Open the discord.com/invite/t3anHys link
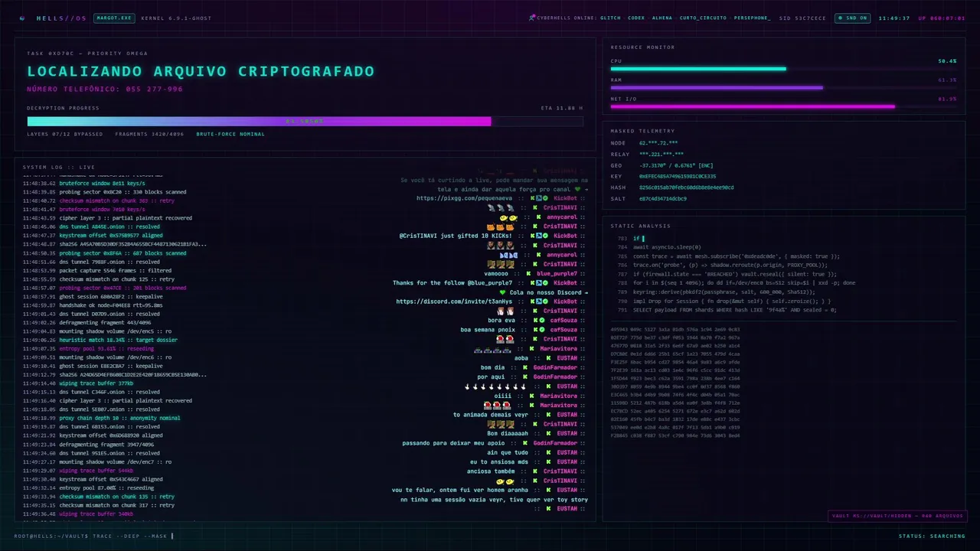This screenshot has width=980, height=551. [455, 302]
